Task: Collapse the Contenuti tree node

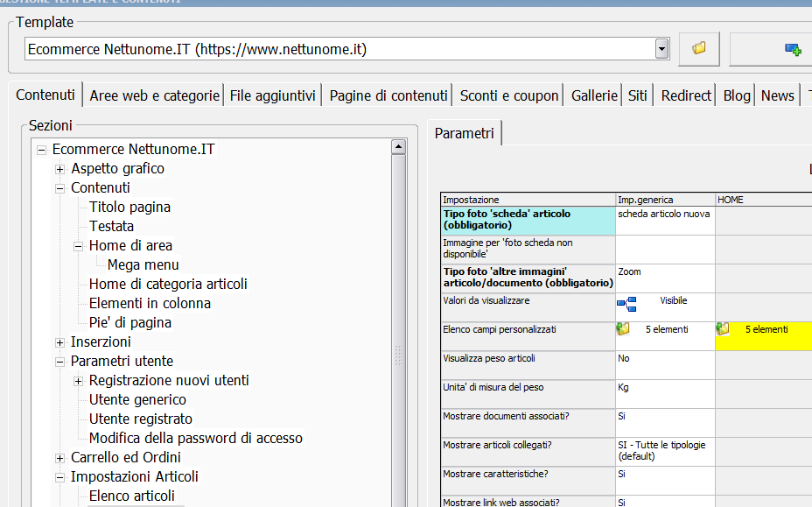Action: [60, 188]
